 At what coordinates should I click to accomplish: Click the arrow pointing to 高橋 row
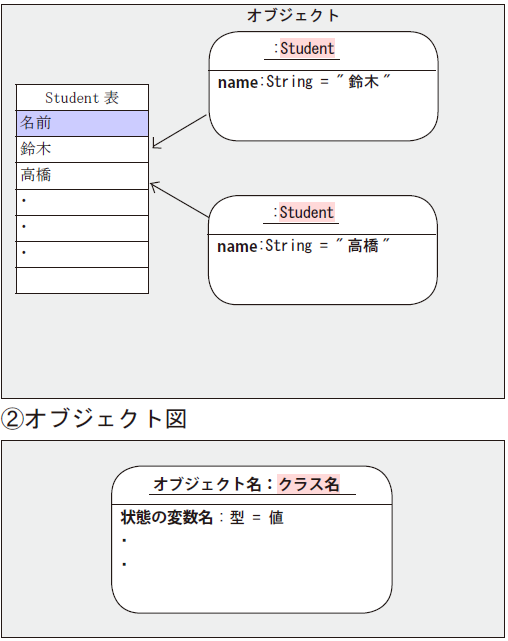click(179, 199)
